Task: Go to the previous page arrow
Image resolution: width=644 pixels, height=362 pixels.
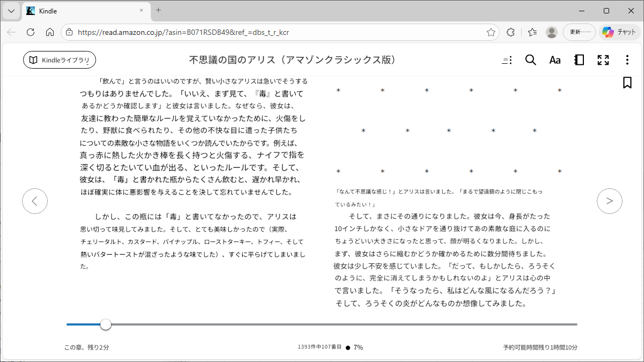Action: point(35,201)
